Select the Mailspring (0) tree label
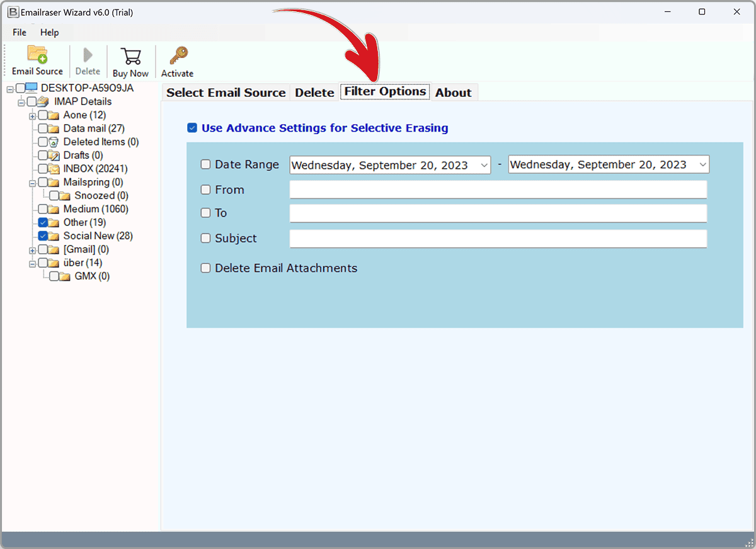Viewport: 756px width, 549px height. [93, 183]
